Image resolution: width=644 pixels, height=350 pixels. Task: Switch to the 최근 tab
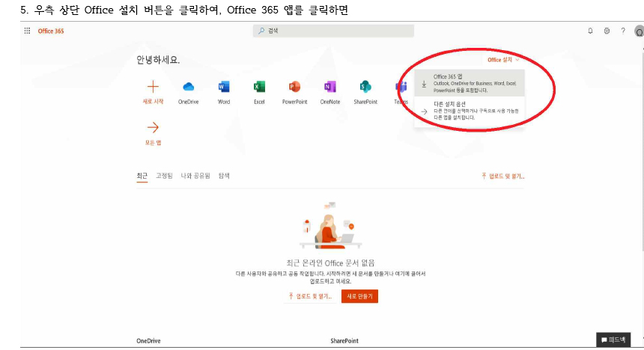pyautogui.click(x=142, y=176)
